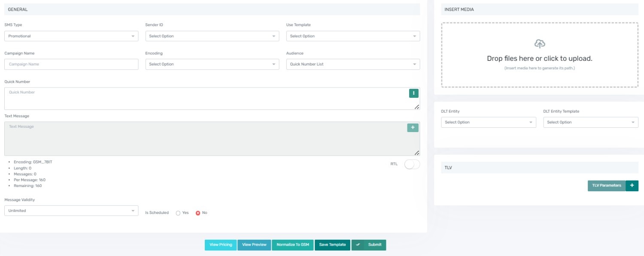The height and width of the screenshot is (256, 644).
Task: Click the plus icon to add TLV parameter
Action: (x=632, y=186)
